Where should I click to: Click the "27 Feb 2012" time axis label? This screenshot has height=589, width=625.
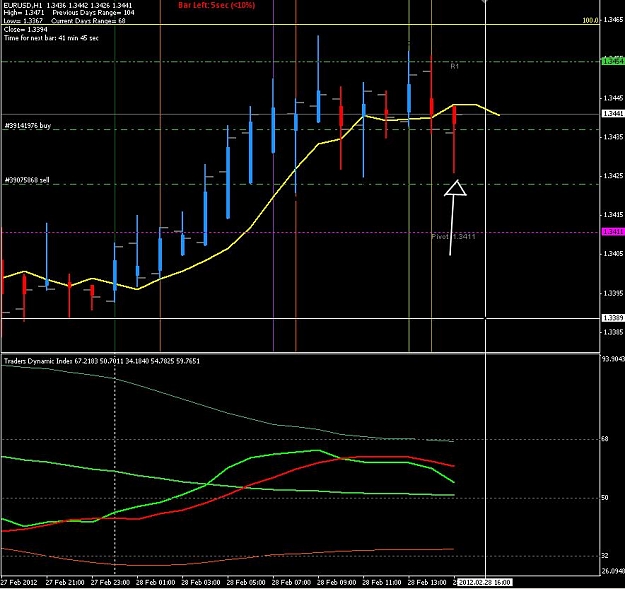tap(19, 582)
